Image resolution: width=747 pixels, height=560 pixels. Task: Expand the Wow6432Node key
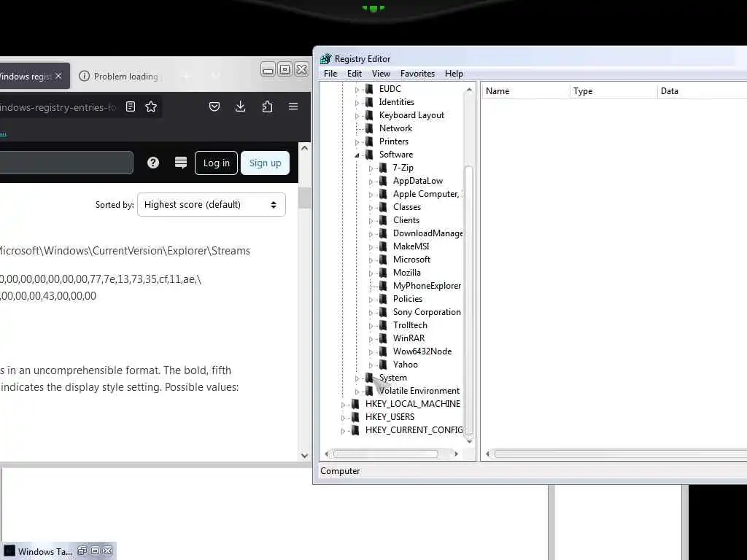(371, 352)
